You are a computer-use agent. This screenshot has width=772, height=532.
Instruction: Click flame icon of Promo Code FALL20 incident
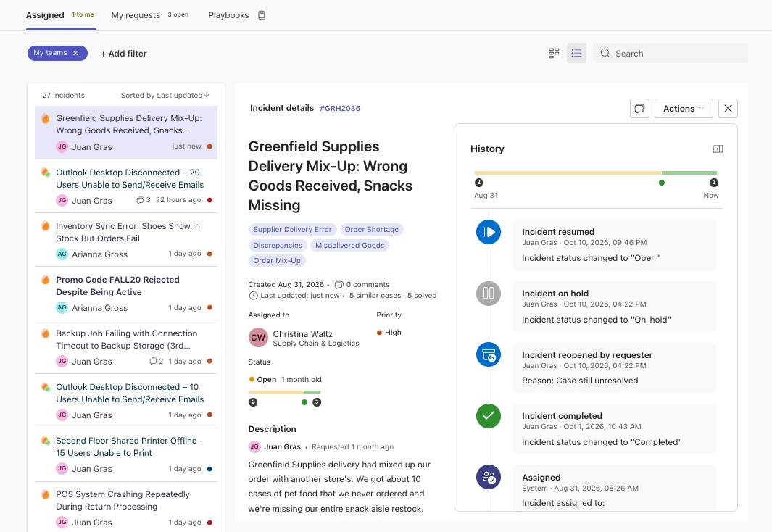(45, 280)
